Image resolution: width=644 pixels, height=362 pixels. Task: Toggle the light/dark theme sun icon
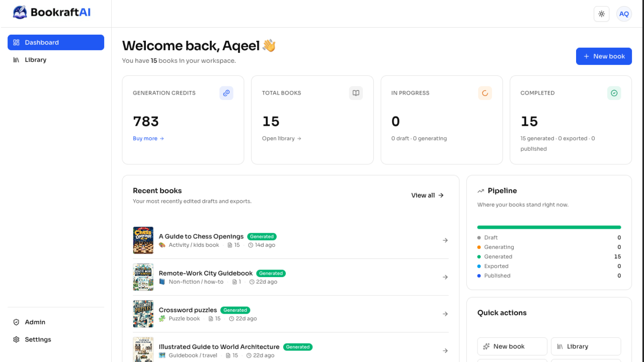(602, 14)
